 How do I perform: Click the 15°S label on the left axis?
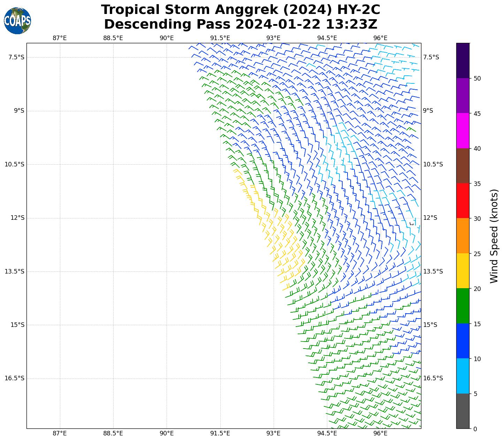[x=17, y=325]
